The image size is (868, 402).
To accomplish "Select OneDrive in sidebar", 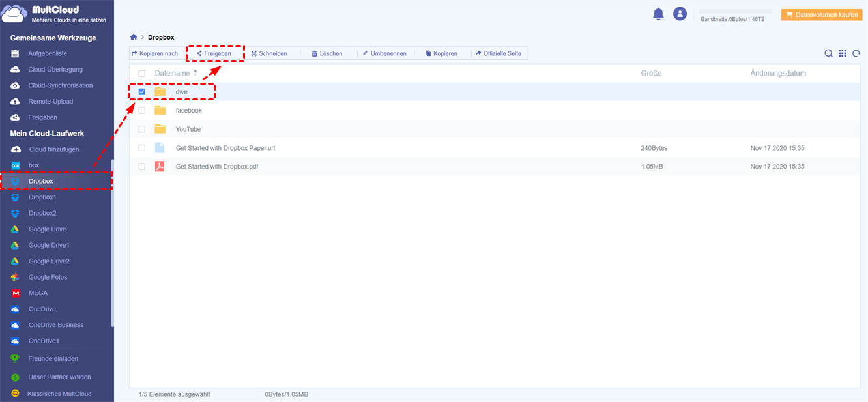I will 42,309.
